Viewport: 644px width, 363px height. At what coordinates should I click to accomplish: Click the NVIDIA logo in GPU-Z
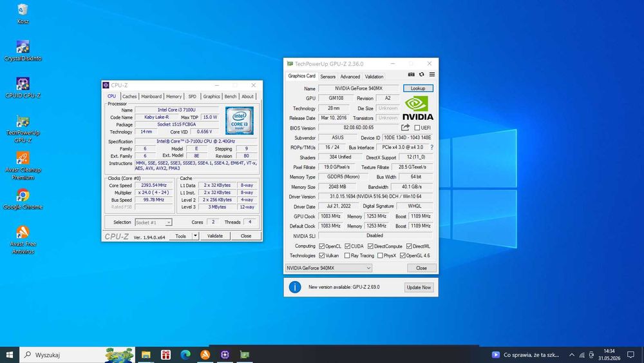click(417, 108)
